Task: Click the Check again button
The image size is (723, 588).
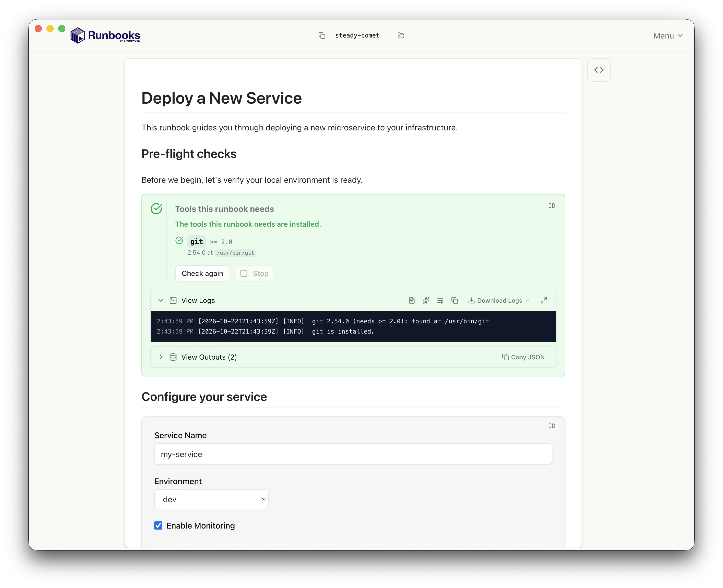Action: coord(202,273)
